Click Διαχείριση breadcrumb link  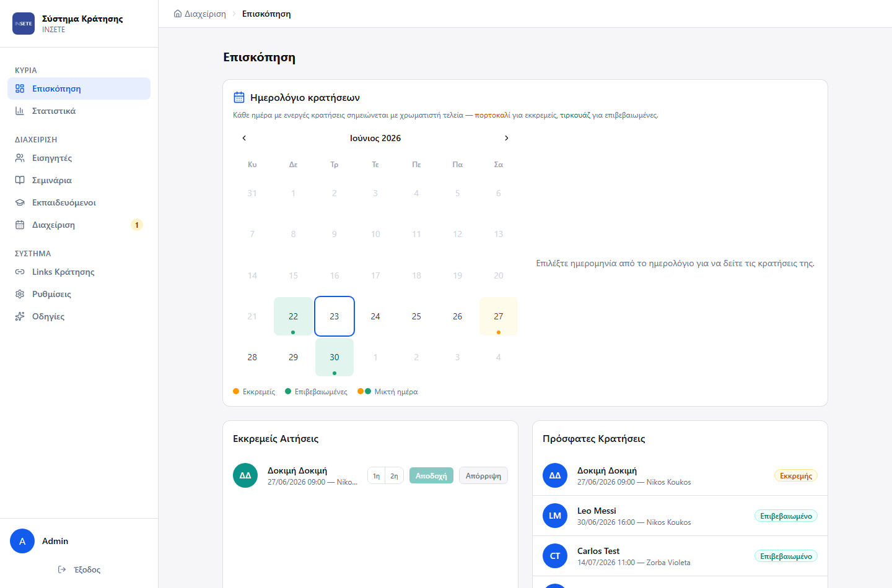pyautogui.click(x=205, y=14)
